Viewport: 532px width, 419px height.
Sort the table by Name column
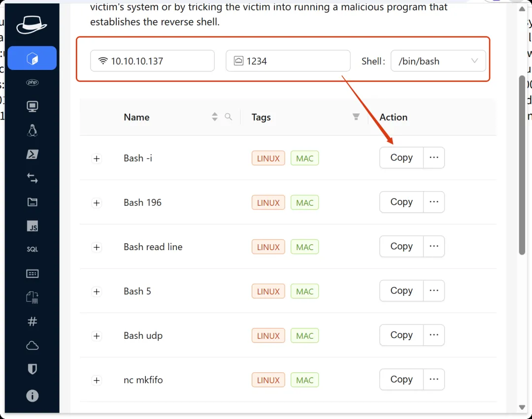pos(215,117)
